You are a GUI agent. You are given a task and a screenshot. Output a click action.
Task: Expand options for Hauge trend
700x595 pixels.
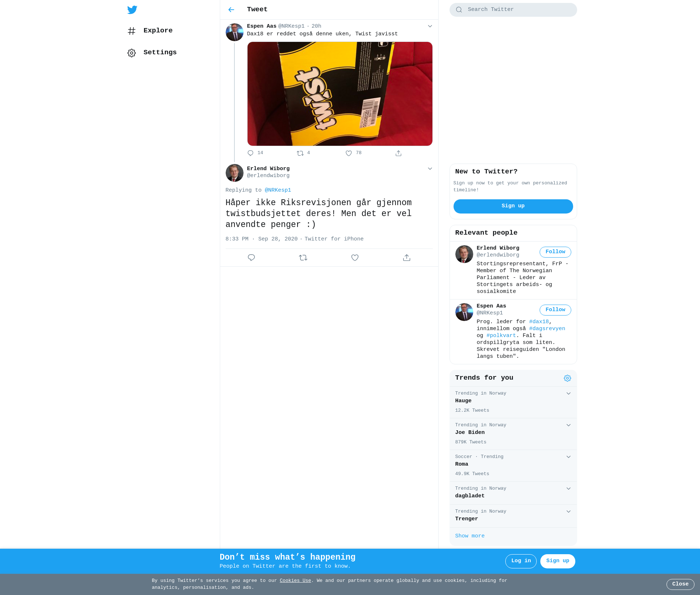click(x=568, y=394)
